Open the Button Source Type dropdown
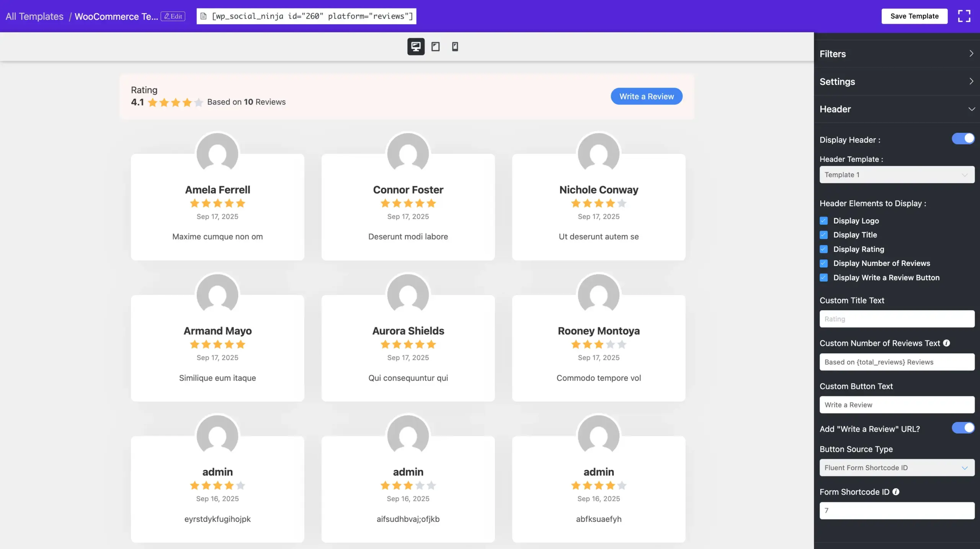980x549 pixels. [x=897, y=468]
